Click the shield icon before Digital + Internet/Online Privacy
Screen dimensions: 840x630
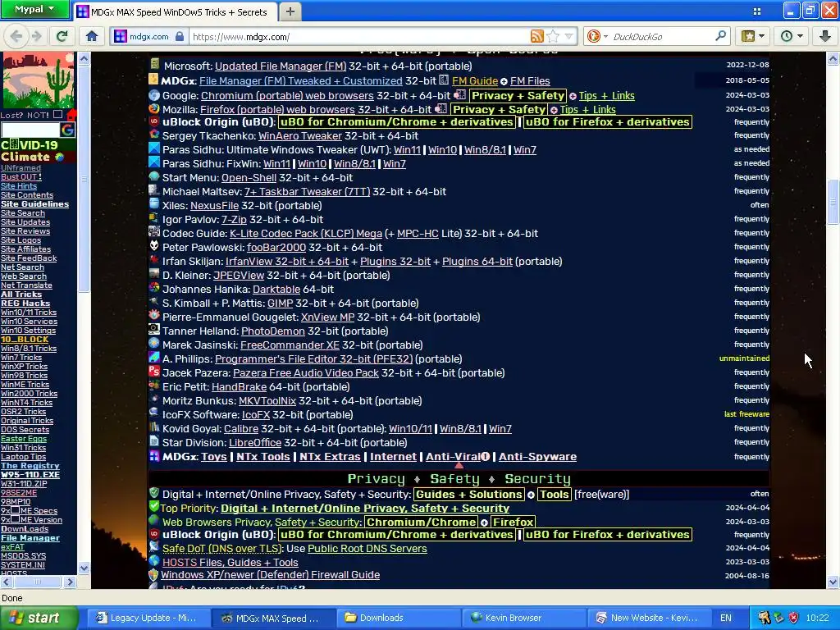154,493
